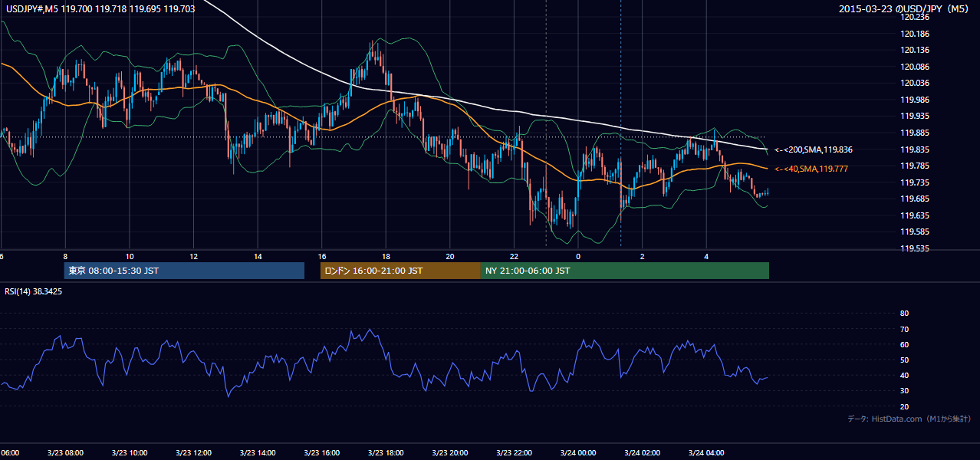Click RSI scale value 60
This screenshot has height=460, width=980.
904,344
